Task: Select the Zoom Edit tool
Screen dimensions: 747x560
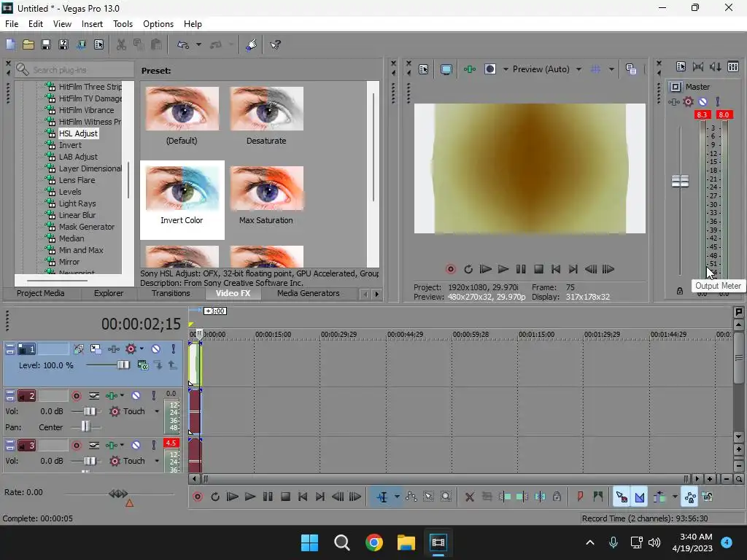Action: pyautogui.click(x=446, y=497)
